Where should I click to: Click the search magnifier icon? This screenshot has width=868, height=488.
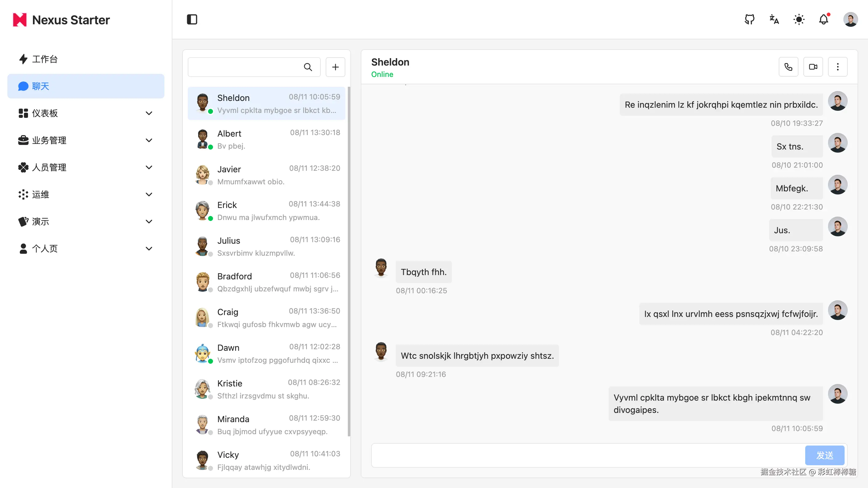pos(307,67)
